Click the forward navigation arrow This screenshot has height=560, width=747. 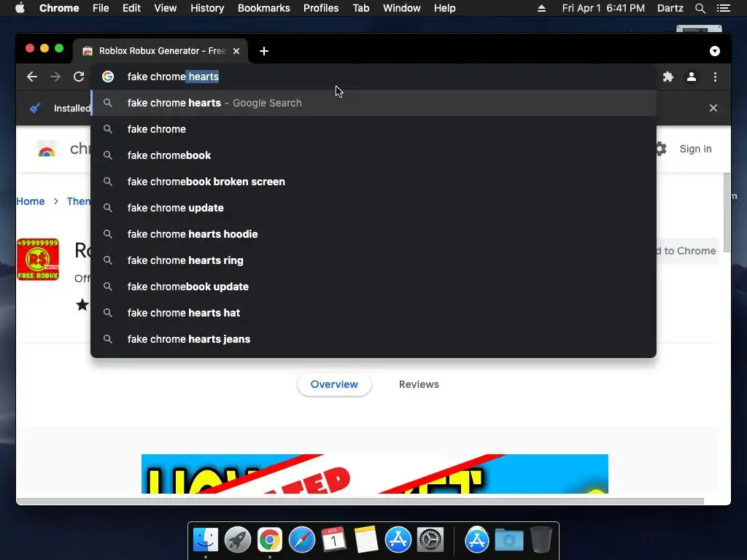point(55,77)
